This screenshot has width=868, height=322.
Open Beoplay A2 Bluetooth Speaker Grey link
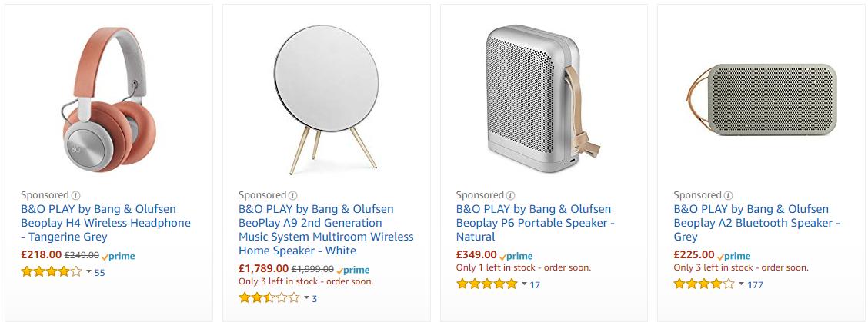click(x=756, y=223)
